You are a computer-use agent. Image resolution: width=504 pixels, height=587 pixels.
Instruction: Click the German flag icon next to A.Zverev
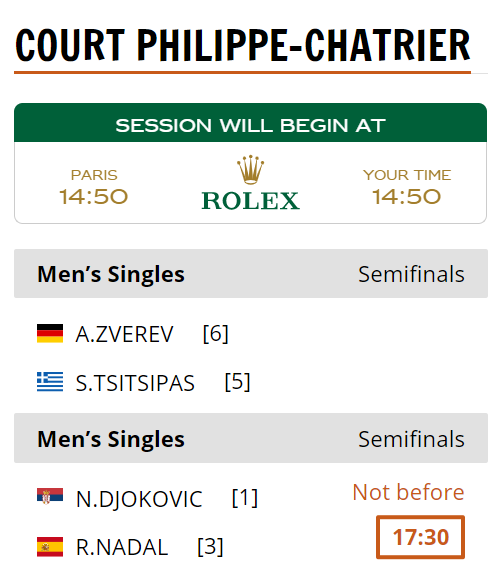pyautogui.click(x=50, y=333)
